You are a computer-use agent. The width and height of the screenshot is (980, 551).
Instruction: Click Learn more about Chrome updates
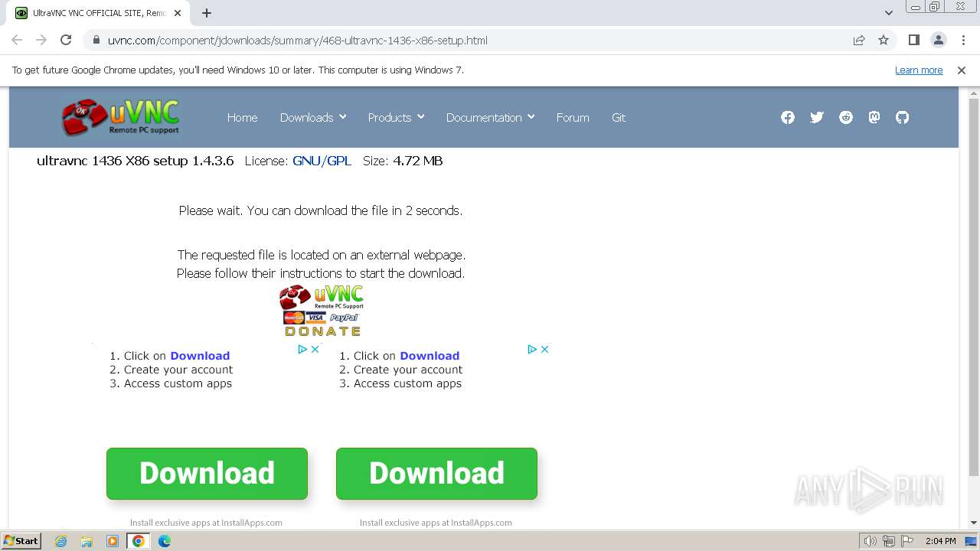click(x=919, y=70)
